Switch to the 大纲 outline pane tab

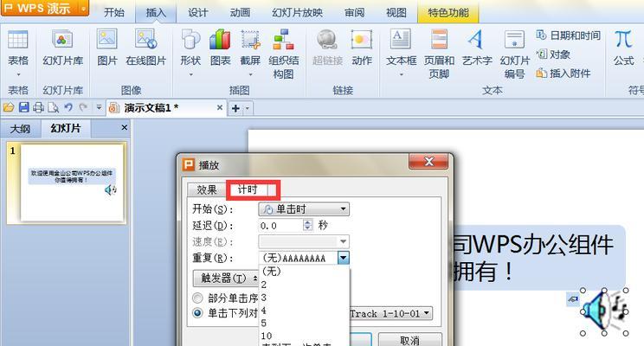[20, 129]
